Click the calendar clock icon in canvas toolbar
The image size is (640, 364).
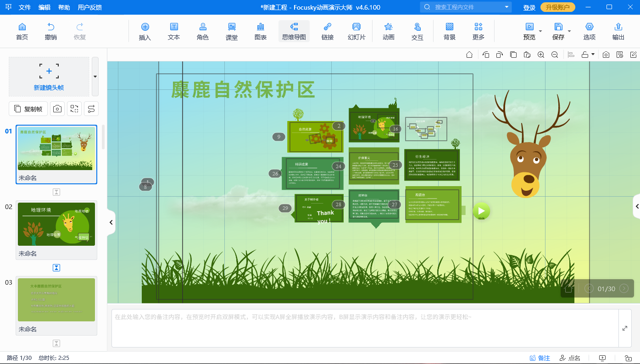click(x=620, y=55)
